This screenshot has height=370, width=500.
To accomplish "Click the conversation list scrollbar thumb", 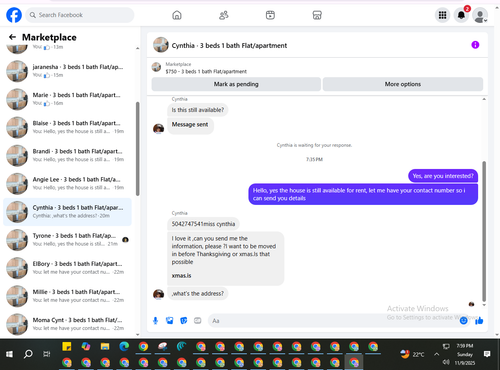I will (x=138, y=149).
